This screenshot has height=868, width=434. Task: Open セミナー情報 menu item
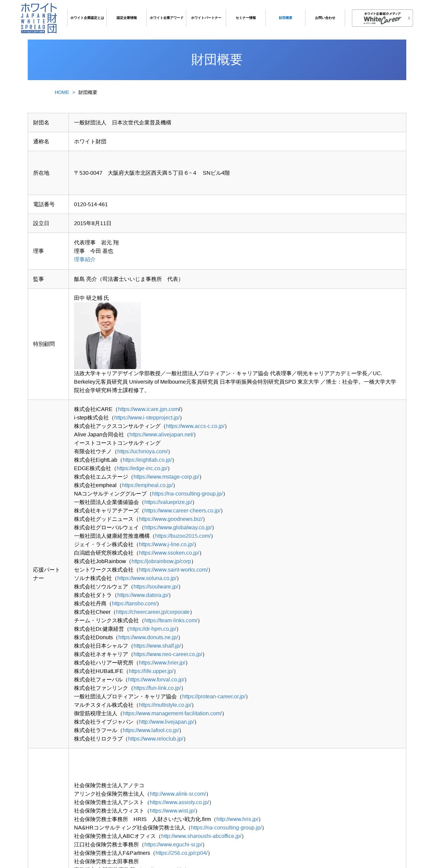coord(246,18)
